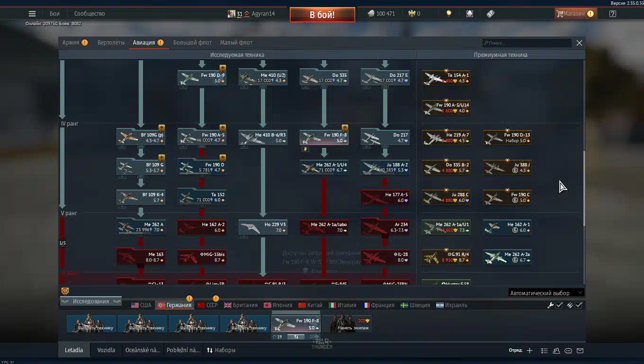
Task: Select the Франция nation tab
Action: [379, 305]
